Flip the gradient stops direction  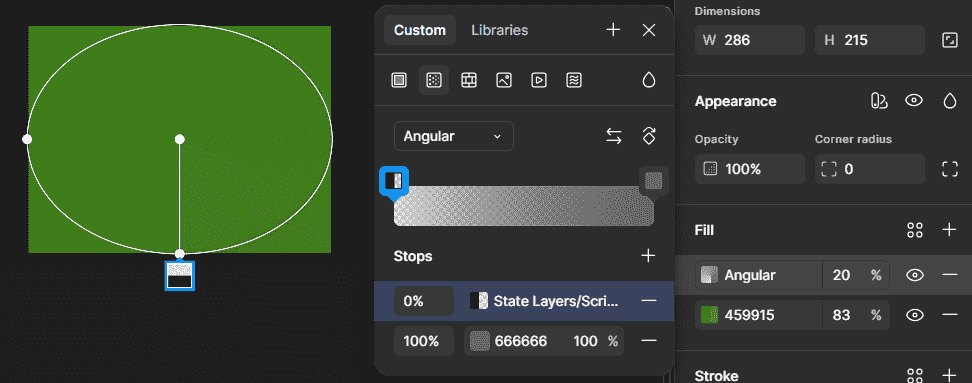(x=614, y=136)
